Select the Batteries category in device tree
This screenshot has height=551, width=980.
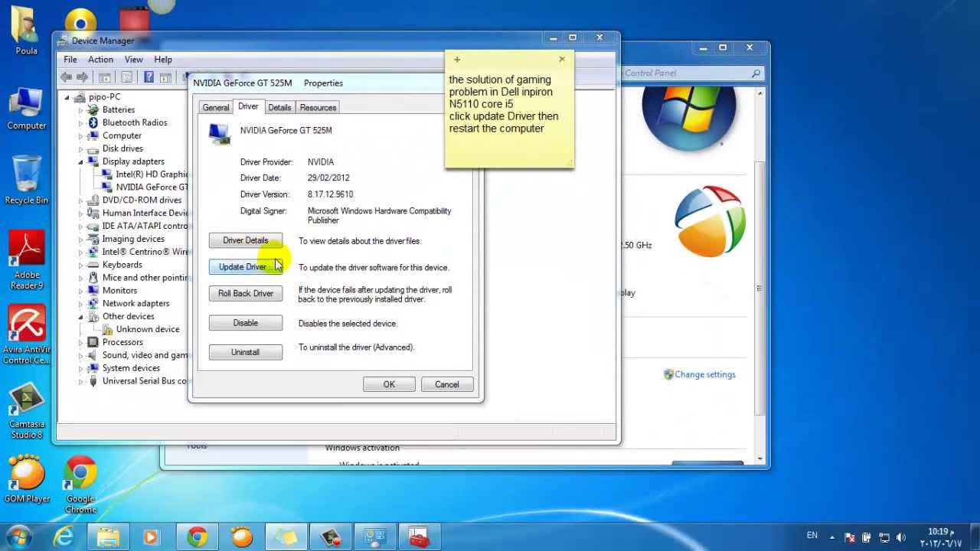pyautogui.click(x=119, y=109)
